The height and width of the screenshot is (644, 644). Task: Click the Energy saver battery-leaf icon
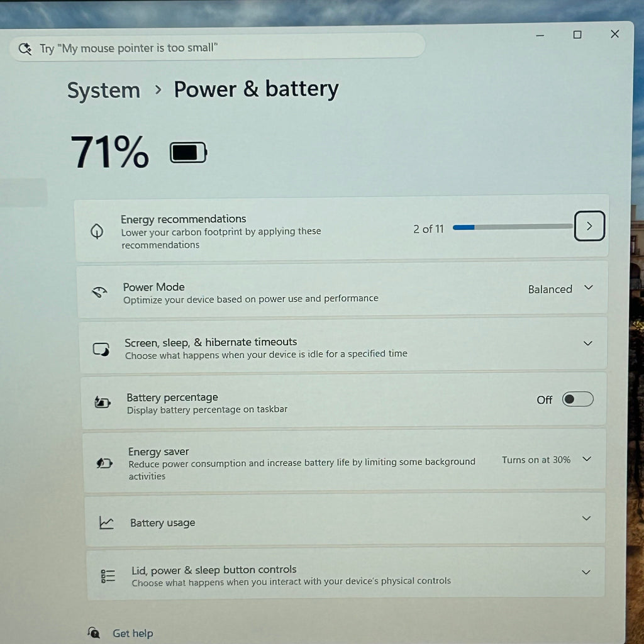104,464
